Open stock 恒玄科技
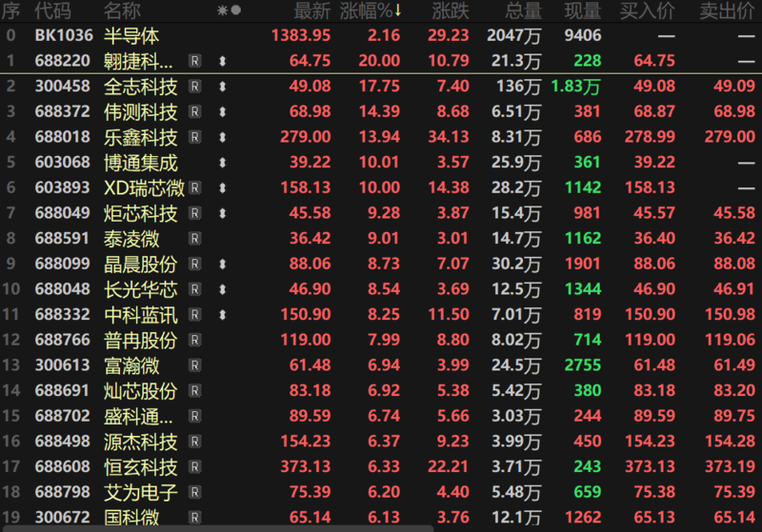 coord(140,466)
